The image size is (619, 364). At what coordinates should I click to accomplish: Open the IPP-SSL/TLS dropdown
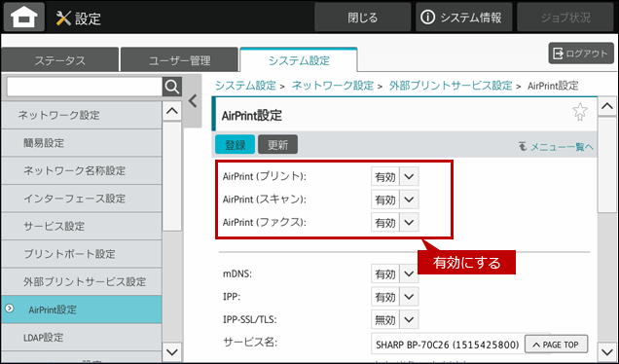click(395, 319)
